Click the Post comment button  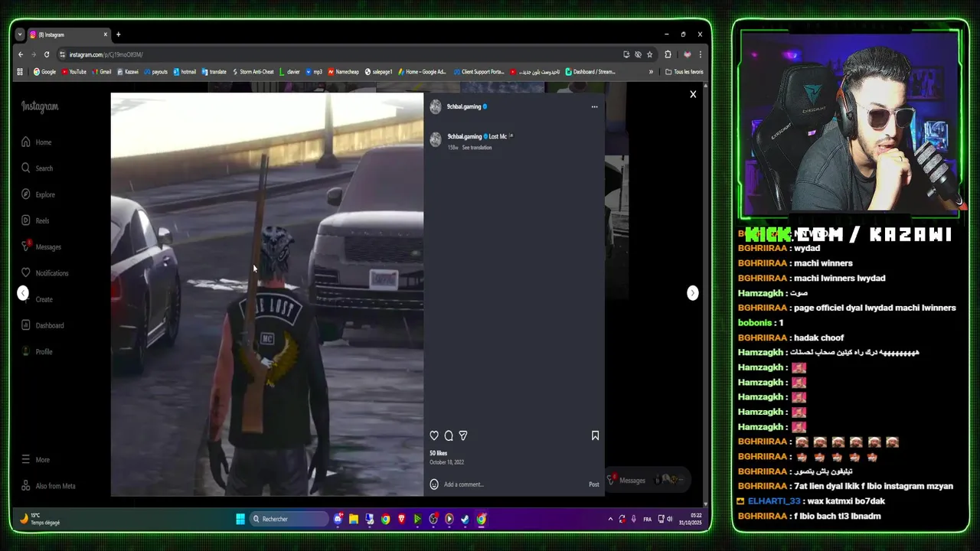(594, 484)
